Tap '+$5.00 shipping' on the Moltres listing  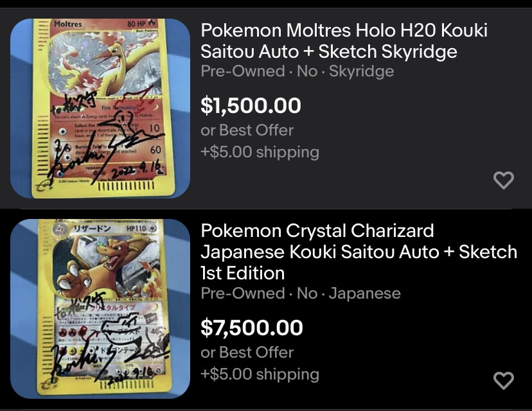[x=260, y=152]
